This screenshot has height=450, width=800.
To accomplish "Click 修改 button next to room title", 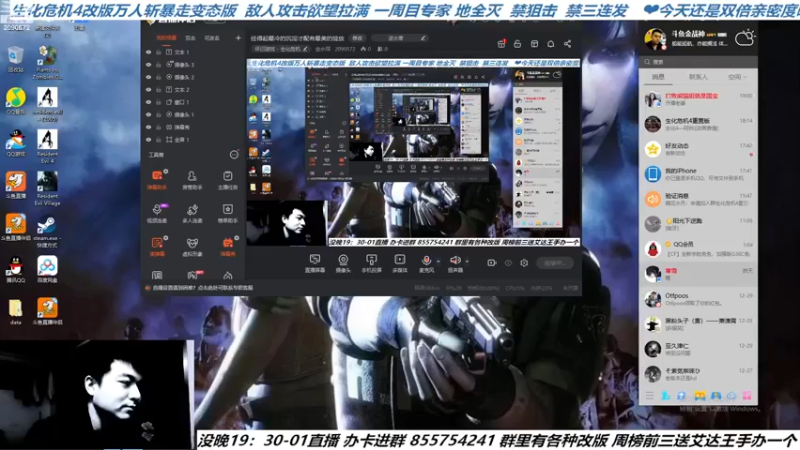I will (357, 38).
